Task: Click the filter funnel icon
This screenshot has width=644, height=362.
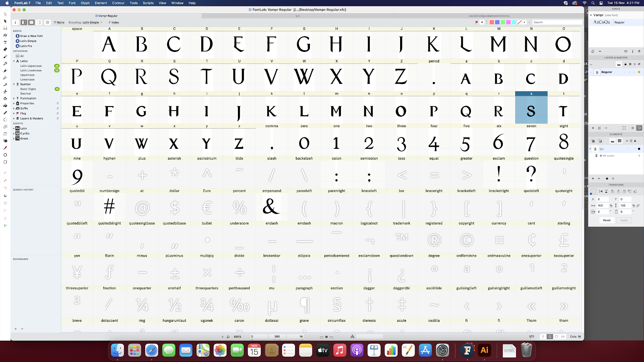Action: click(x=47, y=23)
